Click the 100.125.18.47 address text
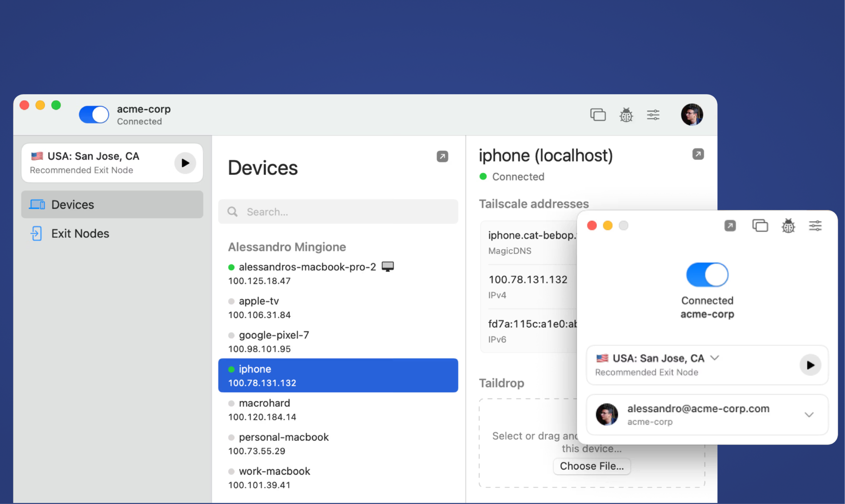Viewport: 845px width, 504px height. point(259,281)
